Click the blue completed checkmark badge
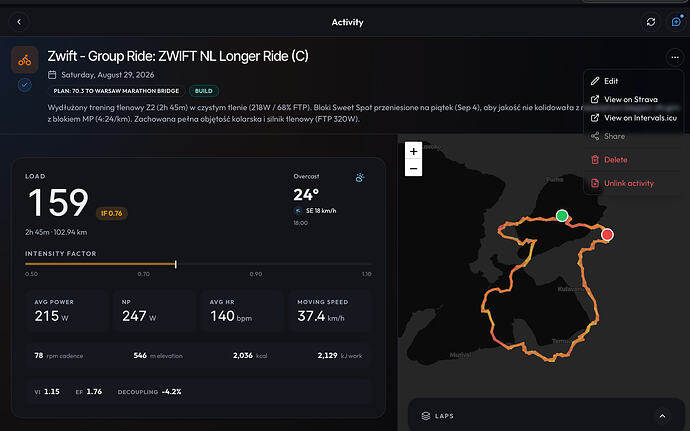Screen dimensions: 690x431 coord(25,85)
